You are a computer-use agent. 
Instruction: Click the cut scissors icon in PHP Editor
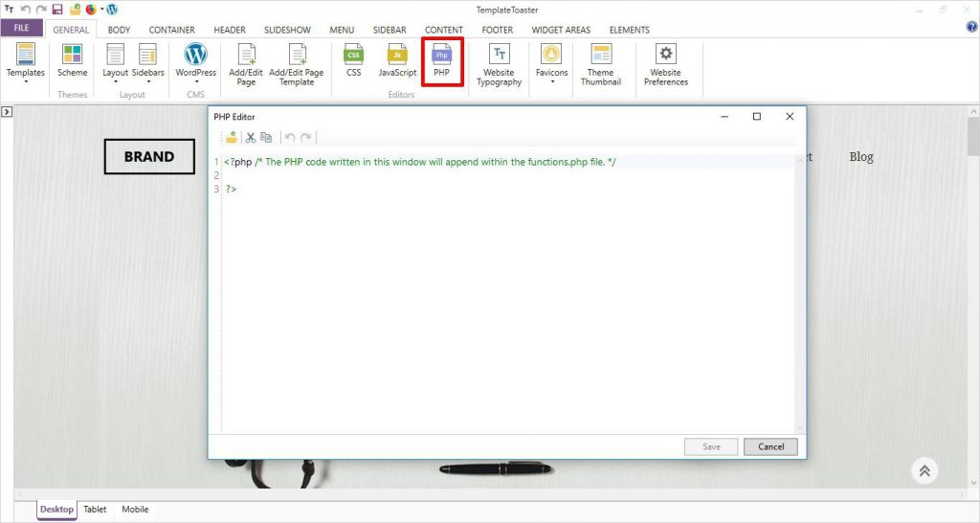pyautogui.click(x=251, y=138)
